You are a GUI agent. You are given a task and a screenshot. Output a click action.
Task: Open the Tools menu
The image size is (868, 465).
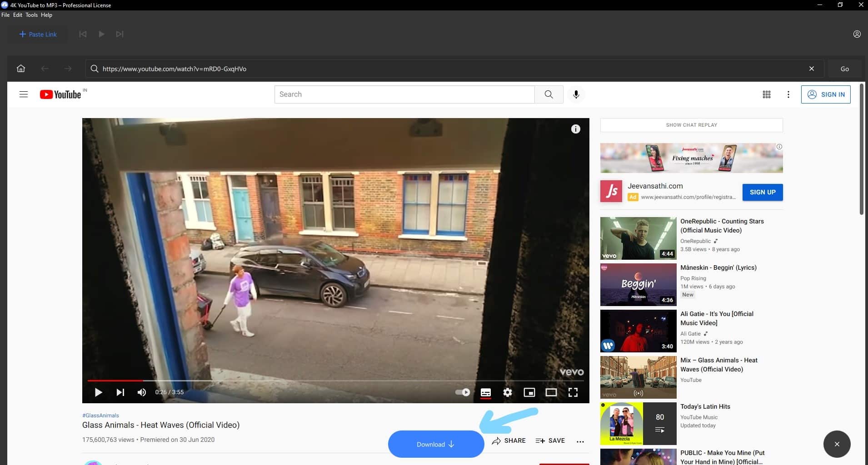(x=31, y=15)
